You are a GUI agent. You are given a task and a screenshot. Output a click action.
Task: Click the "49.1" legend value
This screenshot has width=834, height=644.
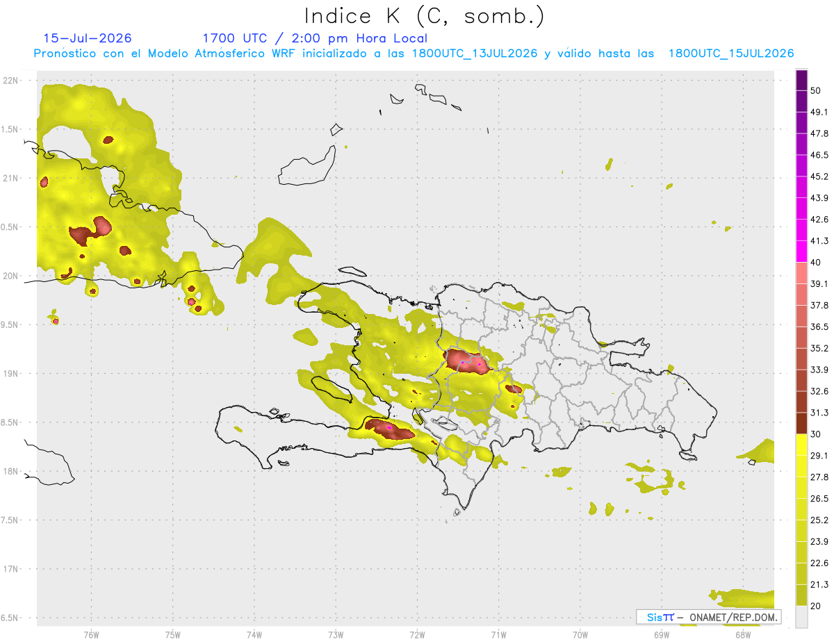coord(819,112)
